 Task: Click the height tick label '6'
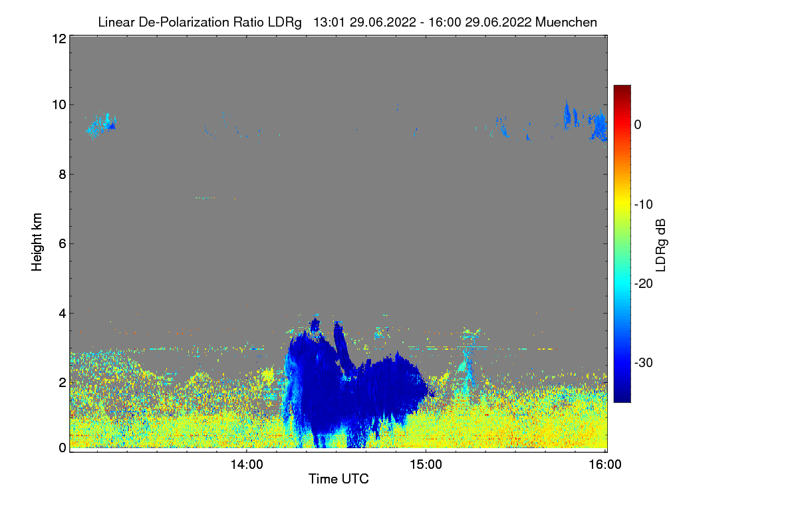61,243
